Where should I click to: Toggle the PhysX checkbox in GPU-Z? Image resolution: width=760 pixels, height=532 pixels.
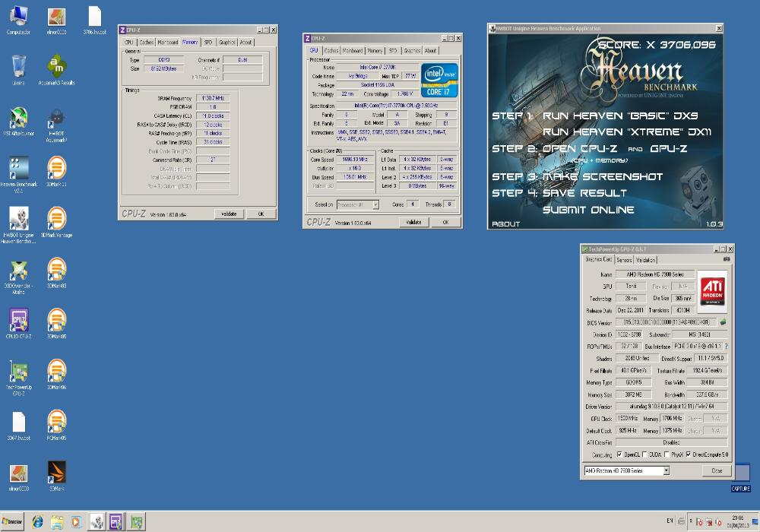click(x=667, y=454)
